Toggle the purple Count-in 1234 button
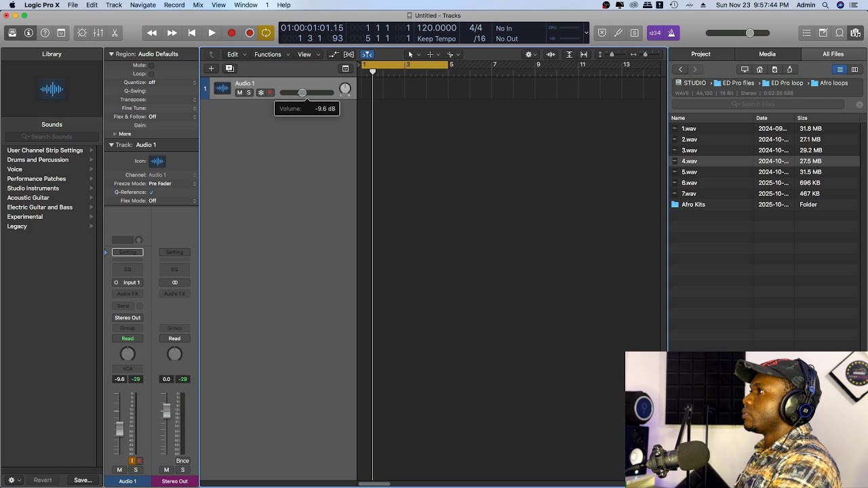 654,33
